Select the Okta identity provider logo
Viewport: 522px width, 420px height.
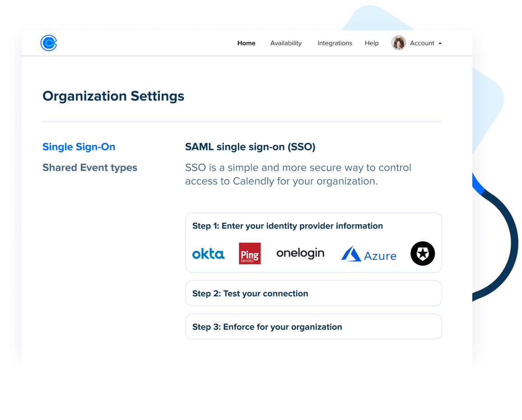[x=209, y=254]
